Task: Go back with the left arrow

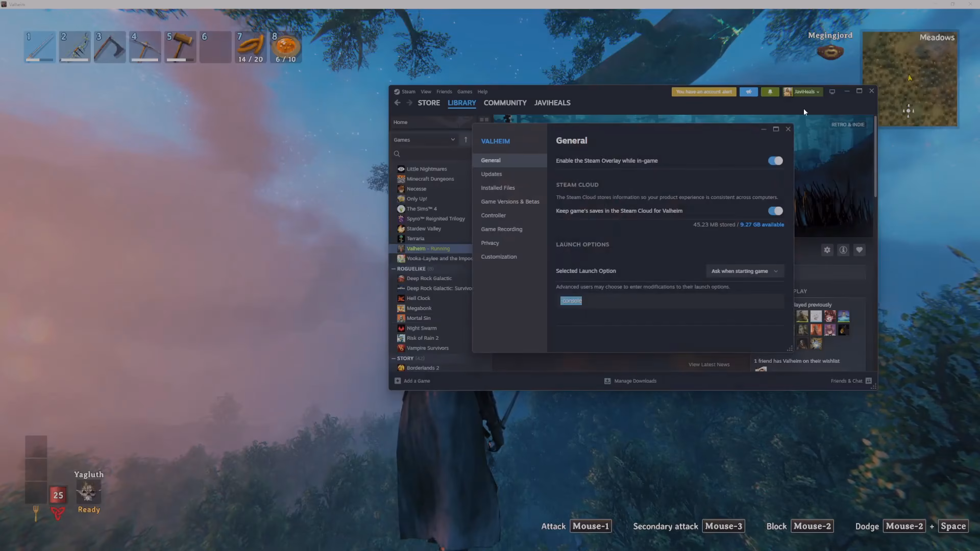Action: [x=397, y=103]
